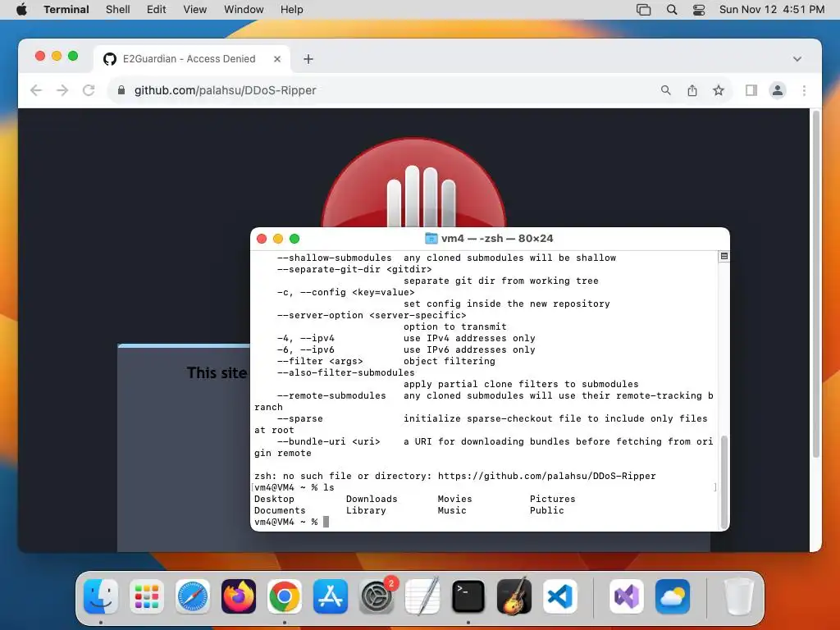This screenshot has height=630, width=840.
Task: Open Control Center in the menu bar
Action: (699, 9)
